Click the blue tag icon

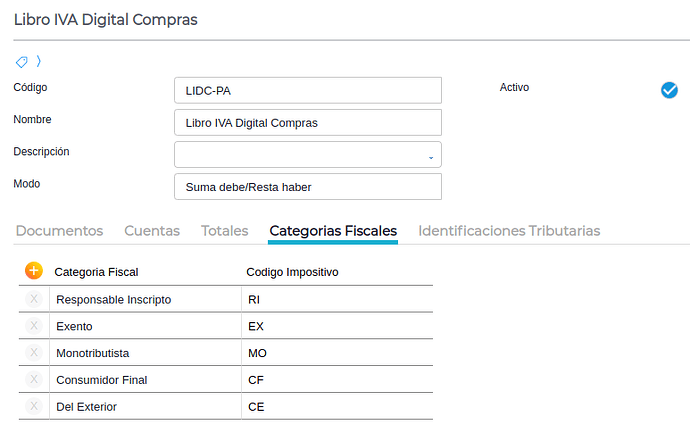point(22,61)
